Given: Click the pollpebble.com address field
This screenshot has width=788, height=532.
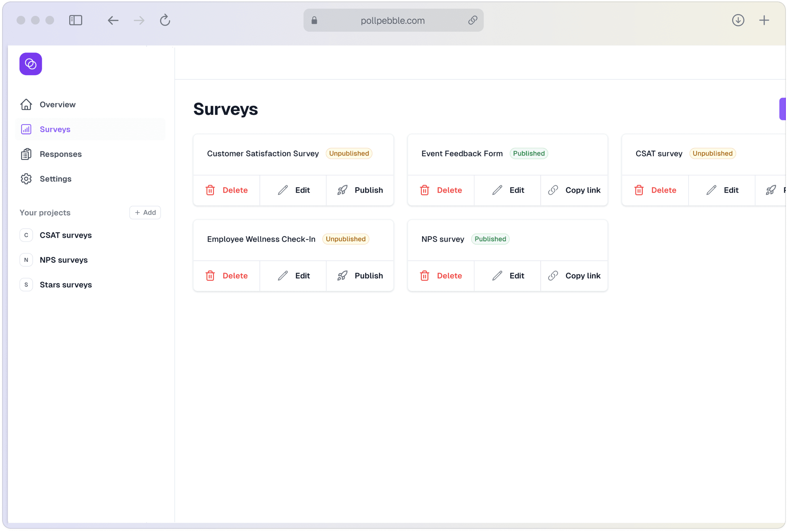Looking at the screenshot, I should coord(393,21).
